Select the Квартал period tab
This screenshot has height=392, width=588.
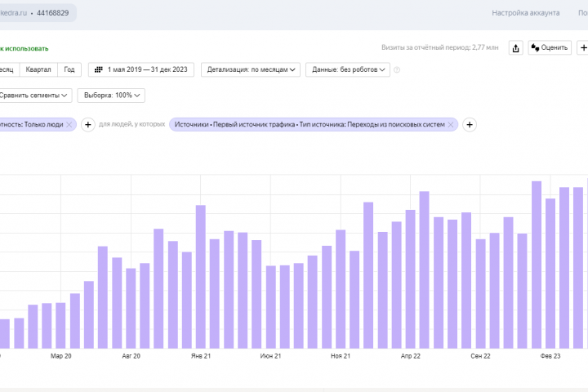38,70
